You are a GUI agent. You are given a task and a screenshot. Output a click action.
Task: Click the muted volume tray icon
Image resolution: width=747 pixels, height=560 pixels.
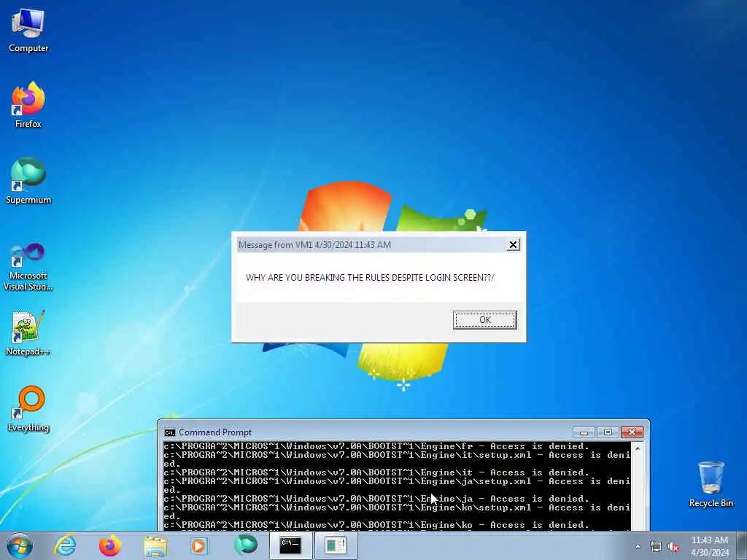pos(673,547)
